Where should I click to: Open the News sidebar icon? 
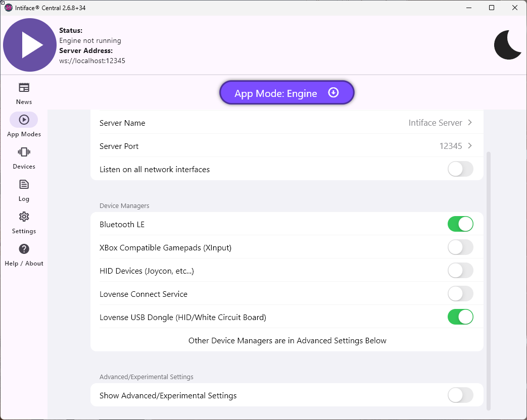24,88
